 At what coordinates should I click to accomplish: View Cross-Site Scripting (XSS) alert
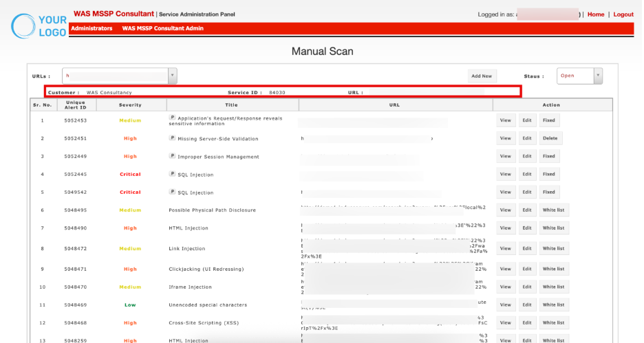click(505, 323)
